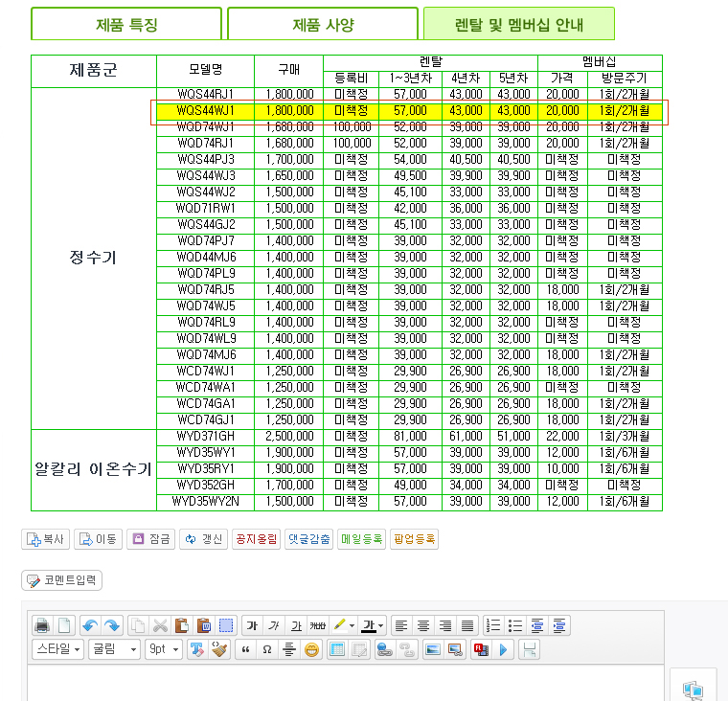Insert an emoticon with smiley icon
728x701 pixels.
[x=311, y=650]
